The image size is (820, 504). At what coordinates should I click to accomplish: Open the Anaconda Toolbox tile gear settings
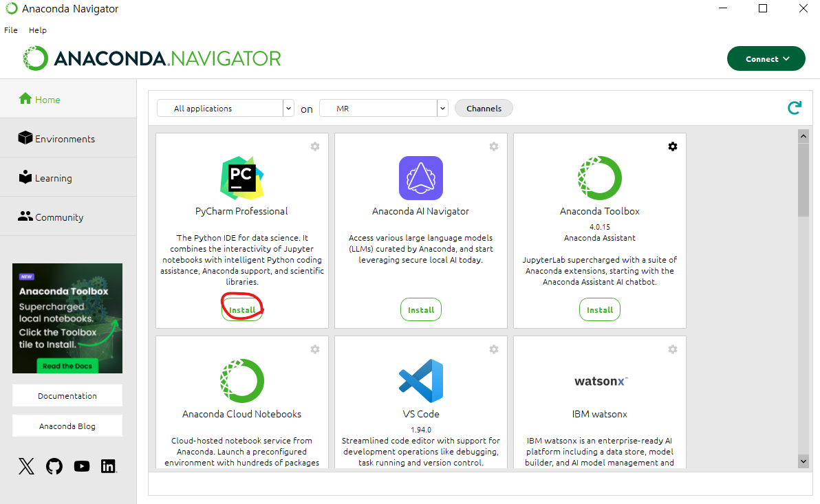click(673, 146)
